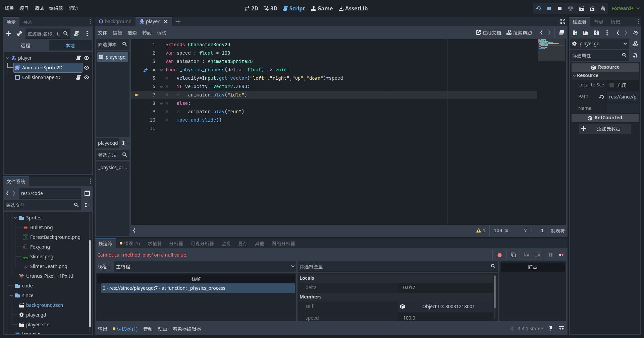Image resolution: width=644 pixels, height=338 pixels.
Task: Switch to the AssetLib workspace
Action: point(353,8)
